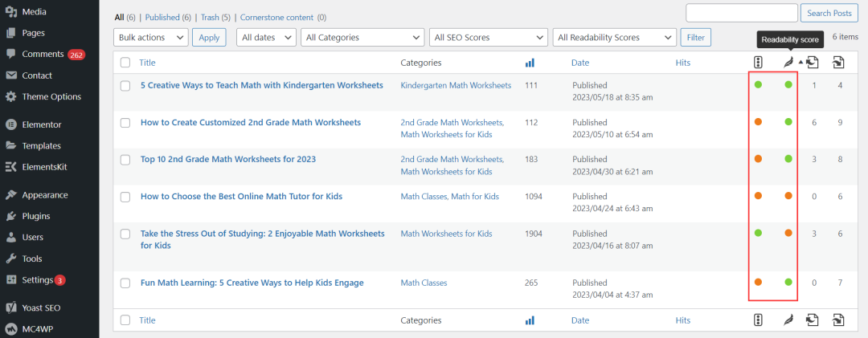Toggle the select-all checkbox beside Title header

pyautogui.click(x=125, y=63)
